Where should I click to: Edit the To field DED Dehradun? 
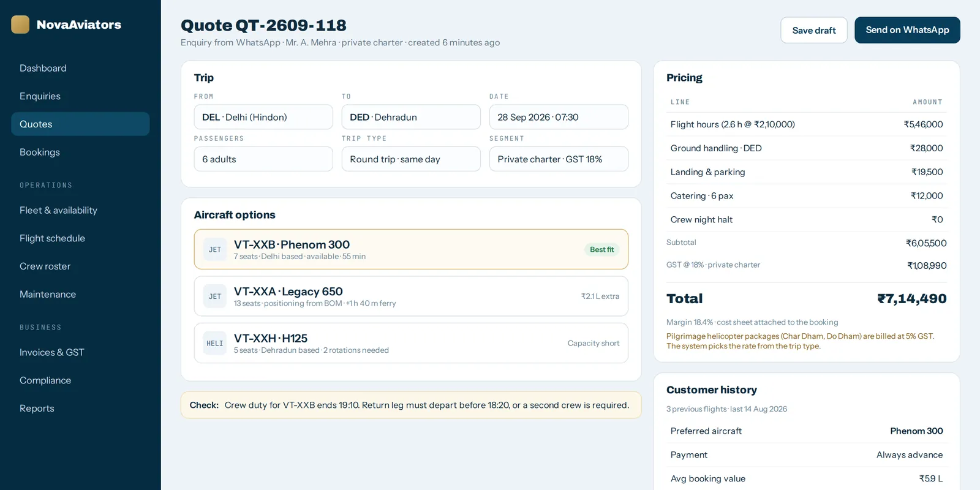click(411, 117)
